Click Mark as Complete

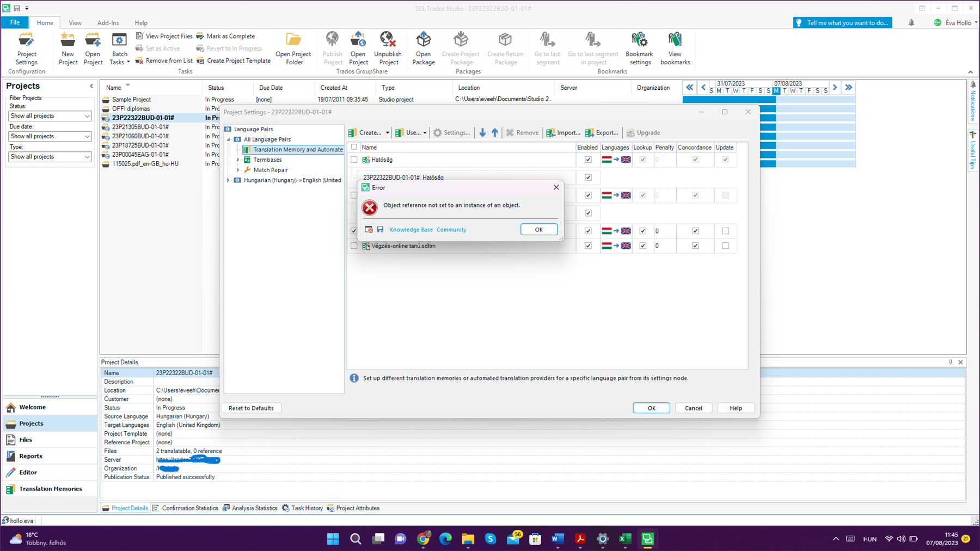point(225,36)
